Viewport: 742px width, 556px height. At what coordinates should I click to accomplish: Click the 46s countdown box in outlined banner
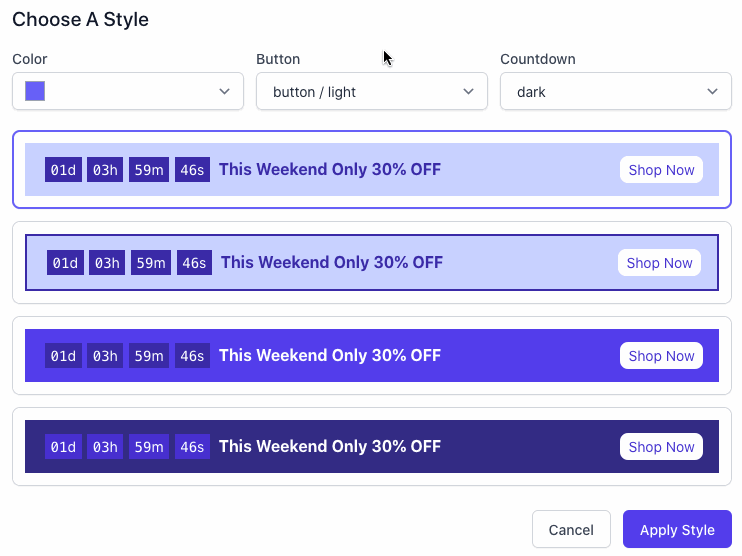click(194, 263)
